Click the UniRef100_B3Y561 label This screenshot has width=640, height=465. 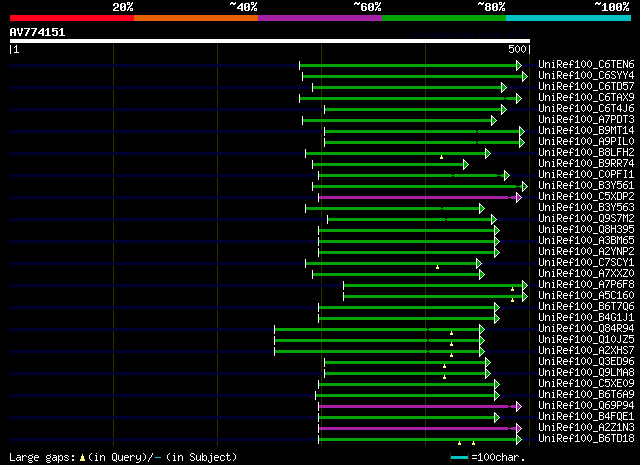click(x=586, y=186)
